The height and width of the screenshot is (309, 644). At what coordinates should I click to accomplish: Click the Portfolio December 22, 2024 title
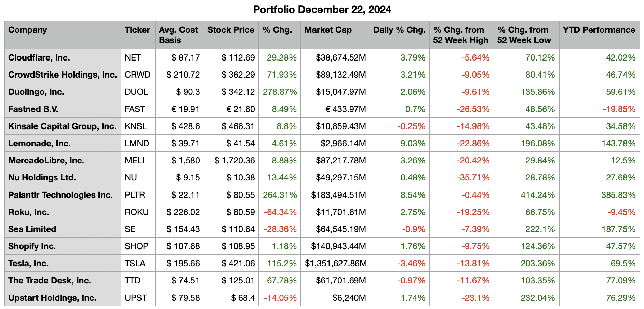click(x=322, y=10)
